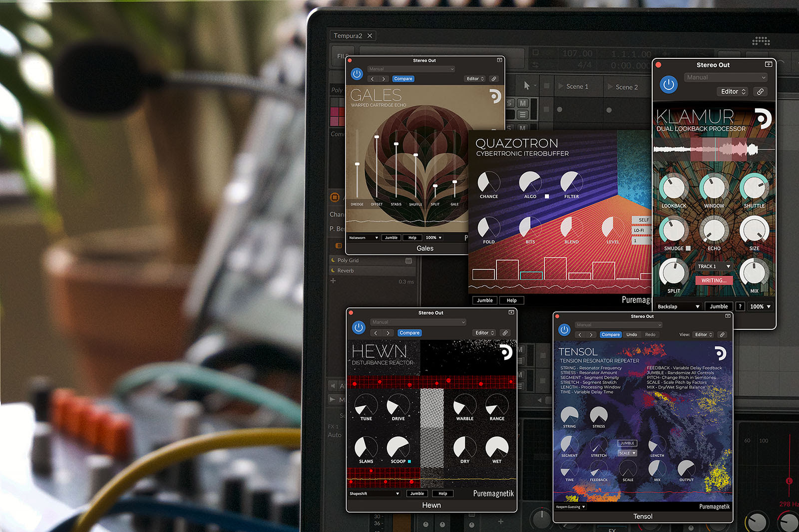Open the SCALE dropdown in Tensol

click(x=627, y=453)
